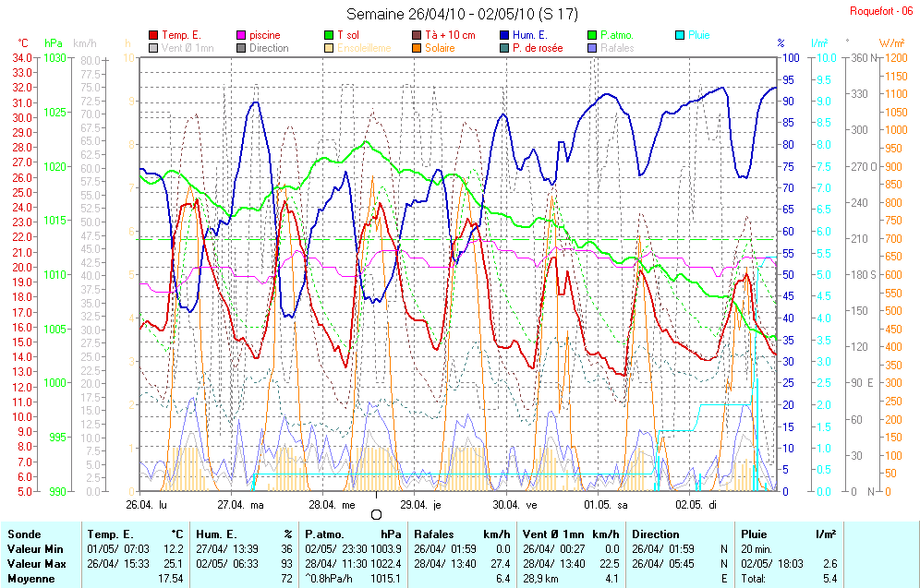Click the l/m² axis unit label

point(819,43)
